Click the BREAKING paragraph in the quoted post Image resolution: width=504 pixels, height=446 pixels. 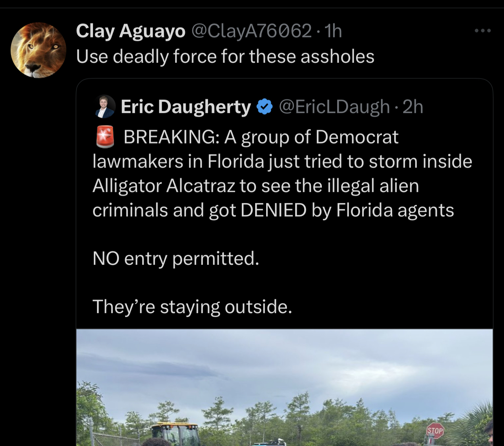pos(282,174)
